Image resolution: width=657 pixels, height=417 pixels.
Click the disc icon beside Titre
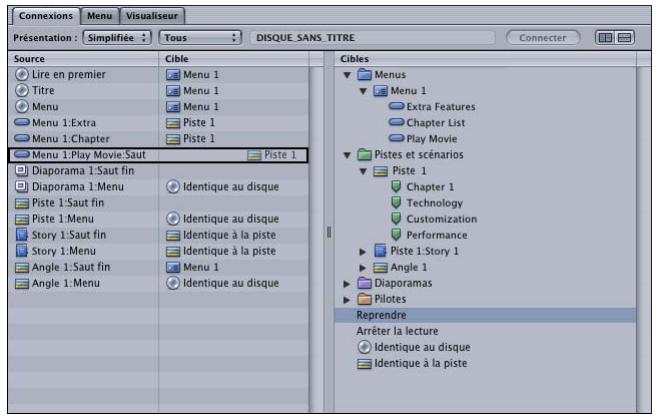(x=22, y=91)
